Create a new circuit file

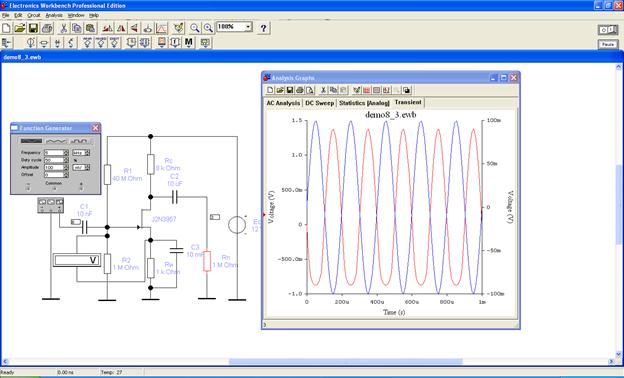pos(6,28)
